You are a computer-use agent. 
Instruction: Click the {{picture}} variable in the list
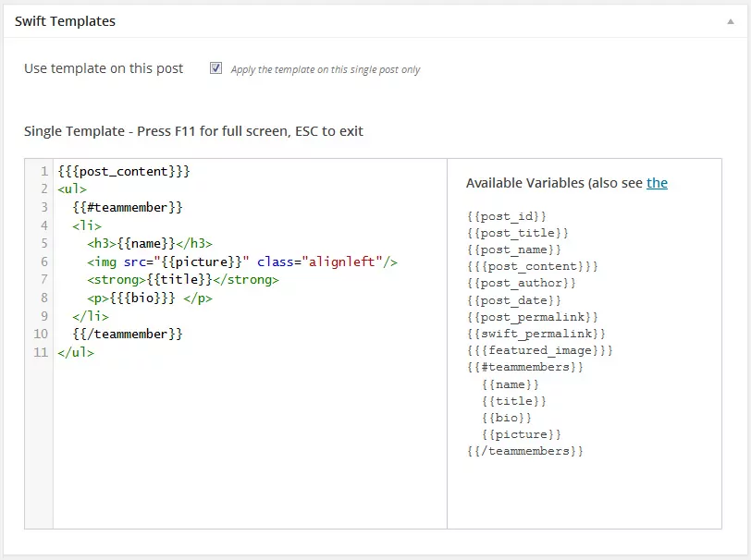(x=522, y=434)
